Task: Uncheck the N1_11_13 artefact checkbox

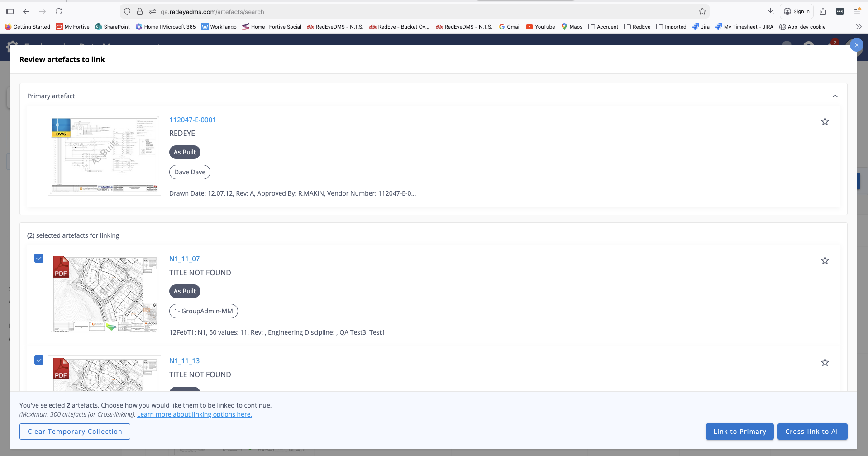Action: pos(39,360)
